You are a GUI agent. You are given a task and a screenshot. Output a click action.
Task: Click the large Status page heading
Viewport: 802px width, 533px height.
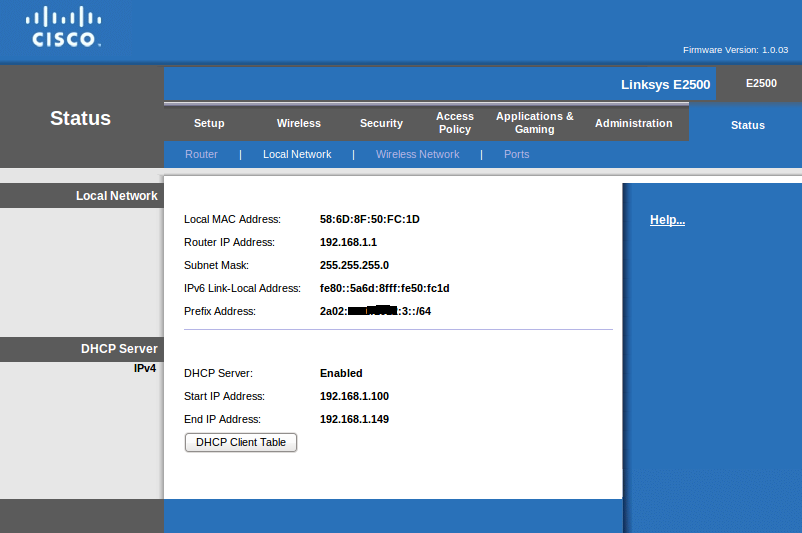pos(80,118)
